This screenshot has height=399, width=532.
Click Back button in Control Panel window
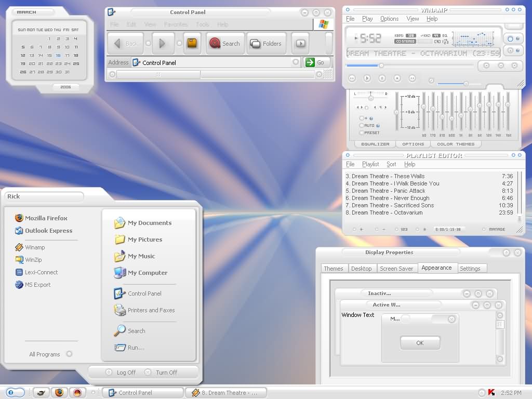[126, 44]
